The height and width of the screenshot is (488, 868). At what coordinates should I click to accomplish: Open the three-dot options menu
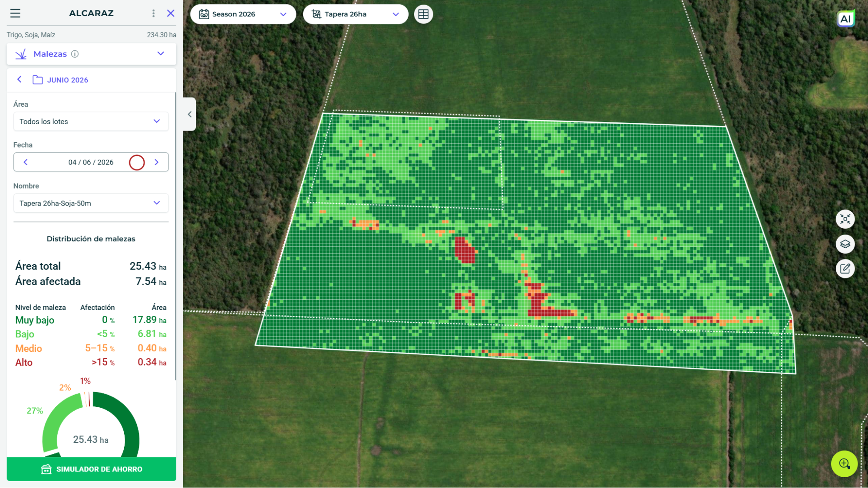153,13
